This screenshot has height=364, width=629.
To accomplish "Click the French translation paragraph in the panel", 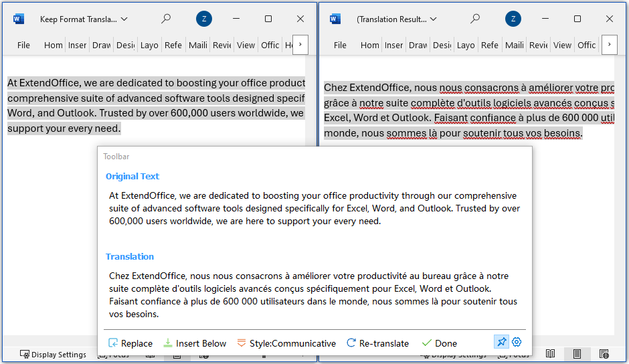I will tap(313, 295).
